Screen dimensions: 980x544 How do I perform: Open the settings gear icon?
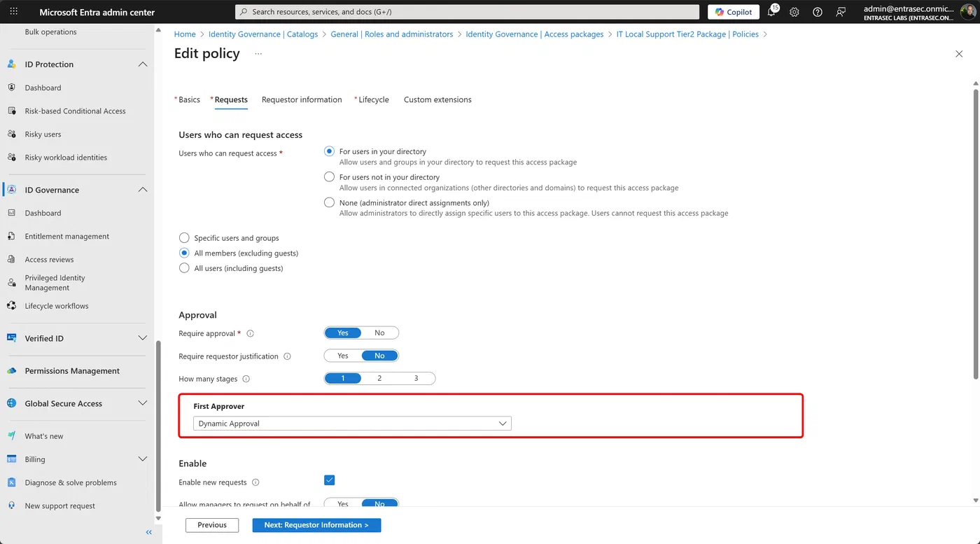click(x=794, y=12)
